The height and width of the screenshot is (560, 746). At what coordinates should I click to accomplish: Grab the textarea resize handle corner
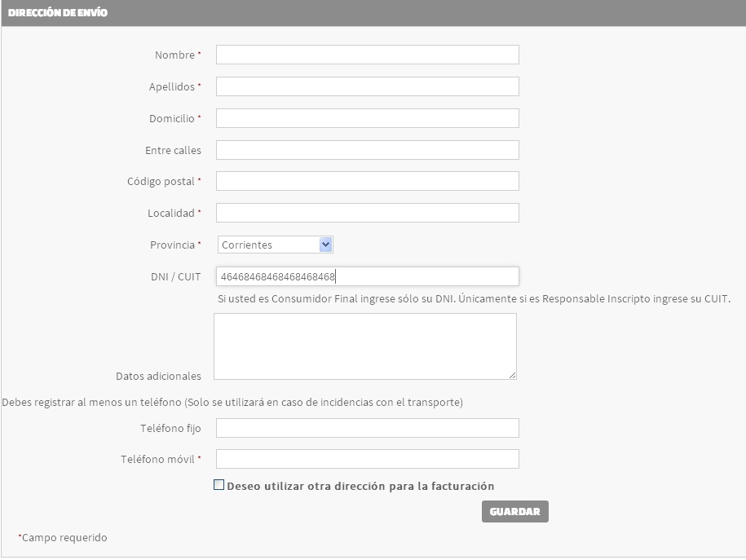point(513,376)
